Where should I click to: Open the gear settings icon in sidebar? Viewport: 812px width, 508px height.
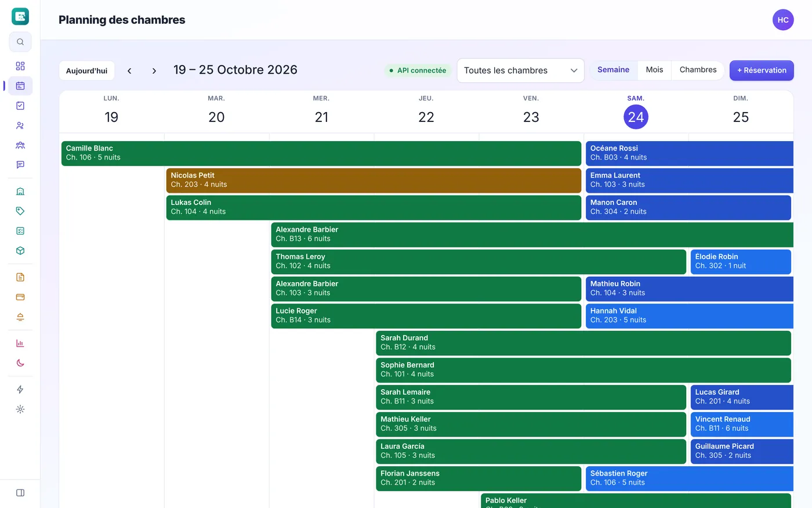[x=20, y=409]
